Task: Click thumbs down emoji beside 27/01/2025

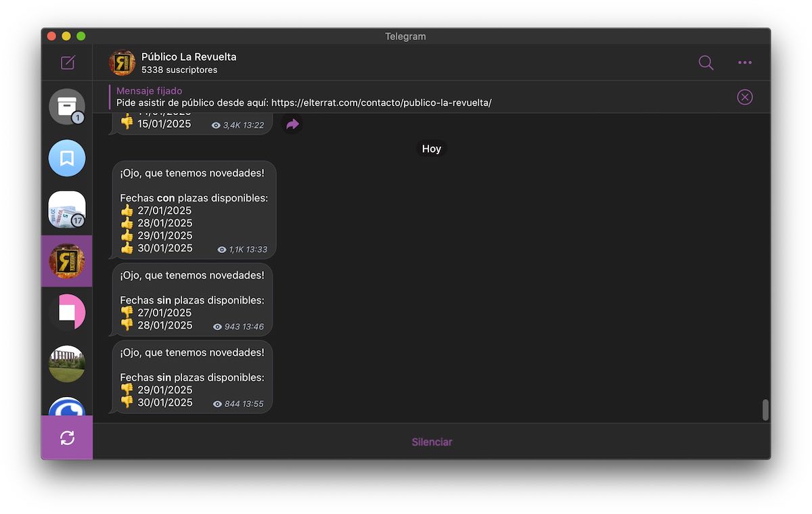Action: [x=127, y=312]
